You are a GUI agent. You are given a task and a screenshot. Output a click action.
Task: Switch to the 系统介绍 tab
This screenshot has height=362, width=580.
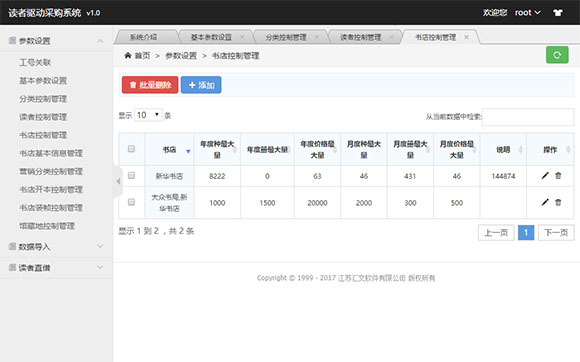pos(143,37)
